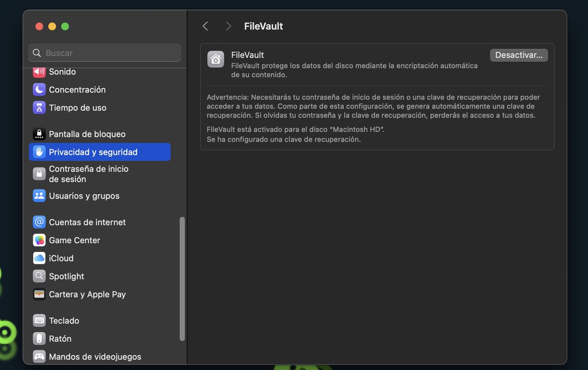Click the Sonido speaker icon in sidebar
The height and width of the screenshot is (370, 588).
tap(39, 72)
